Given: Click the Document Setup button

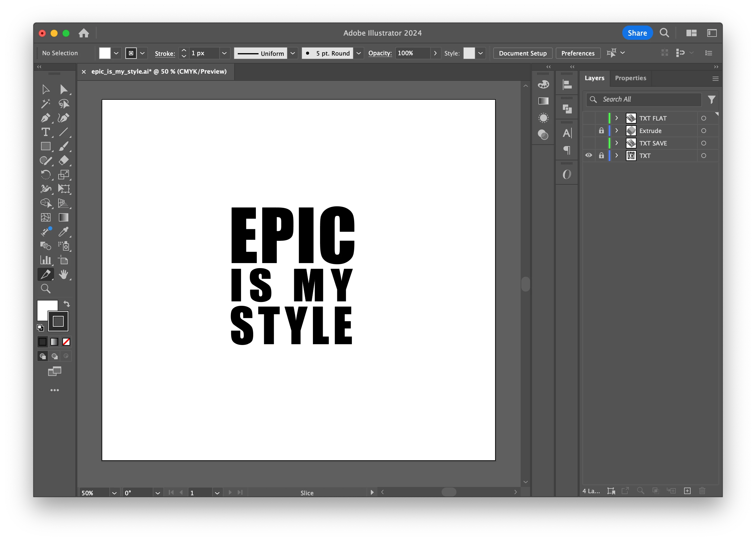Looking at the screenshot, I should (x=522, y=53).
